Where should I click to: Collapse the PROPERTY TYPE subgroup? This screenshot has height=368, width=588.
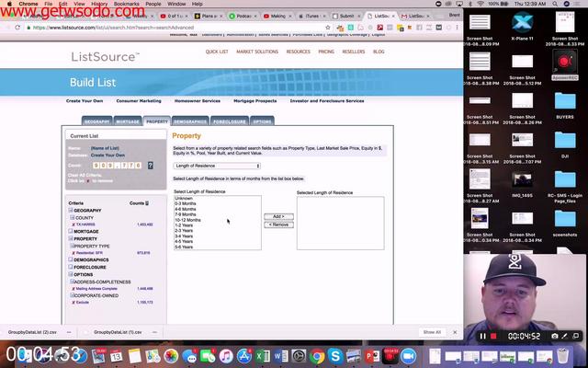pyautogui.click(x=73, y=246)
